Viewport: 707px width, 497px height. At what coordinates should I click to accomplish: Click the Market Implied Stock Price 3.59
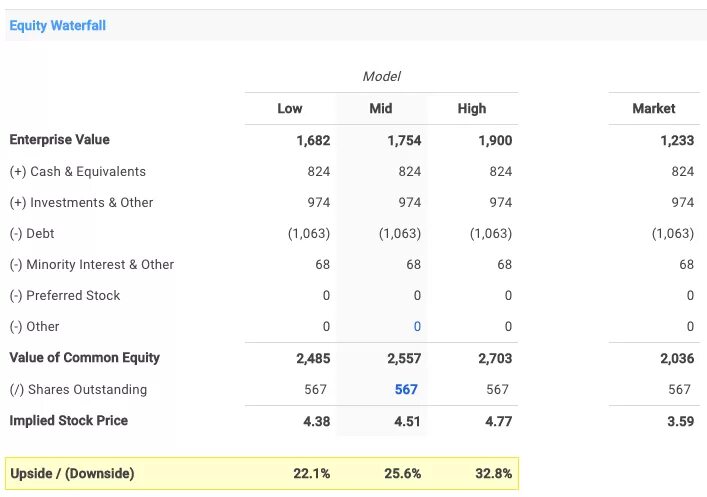pos(680,421)
